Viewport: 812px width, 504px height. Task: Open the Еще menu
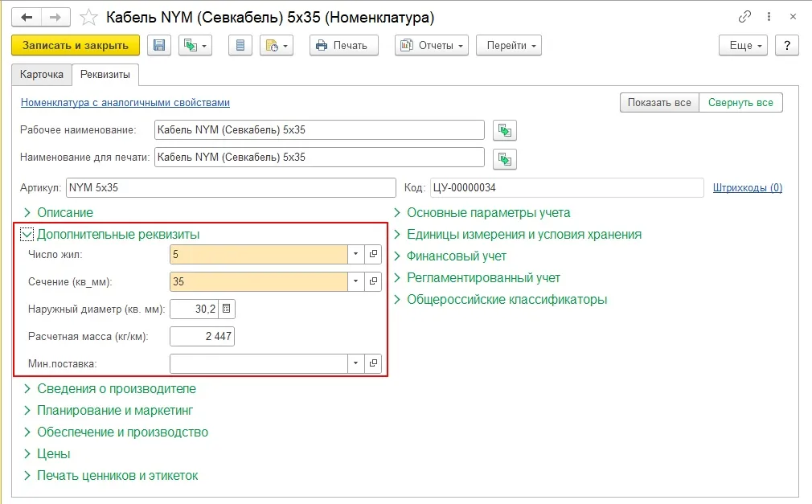point(746,46)
